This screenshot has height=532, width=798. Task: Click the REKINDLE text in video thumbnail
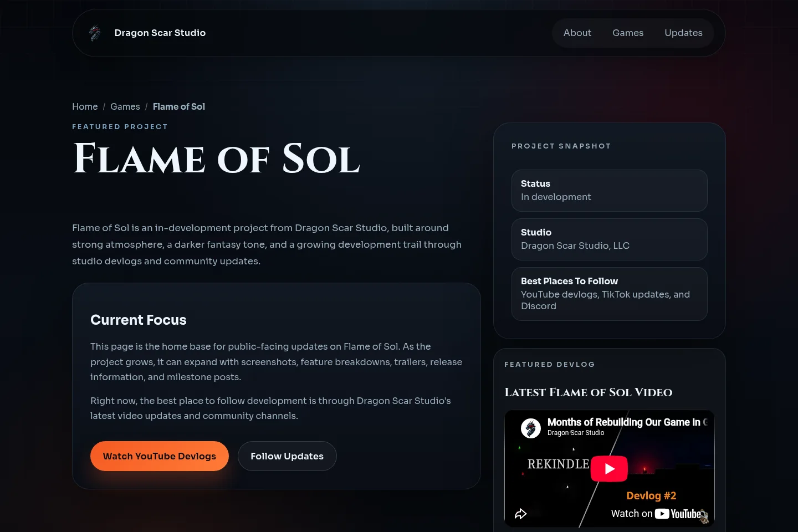tap(558, 464)
